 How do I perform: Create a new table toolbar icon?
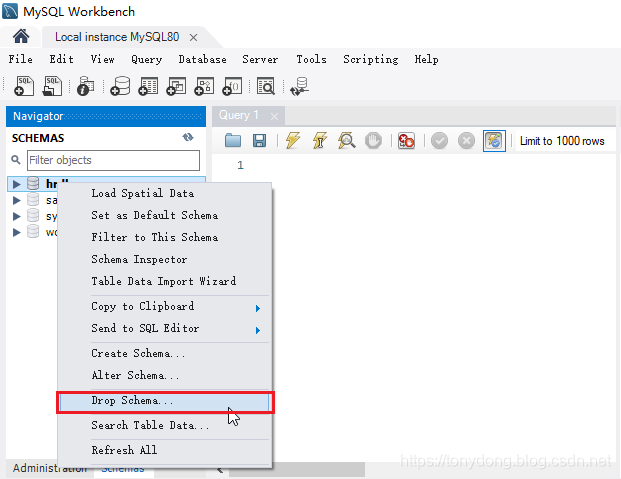coord(148,86)
